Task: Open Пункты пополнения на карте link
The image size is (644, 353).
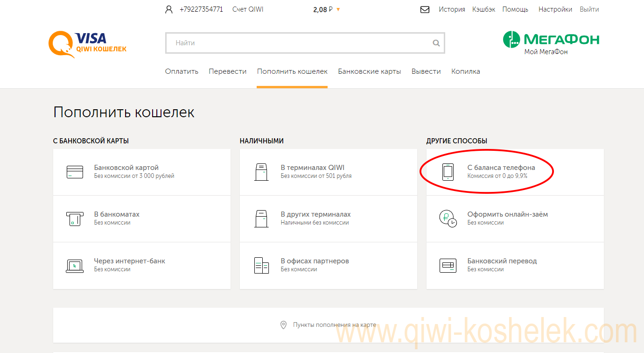Action: 334,325
